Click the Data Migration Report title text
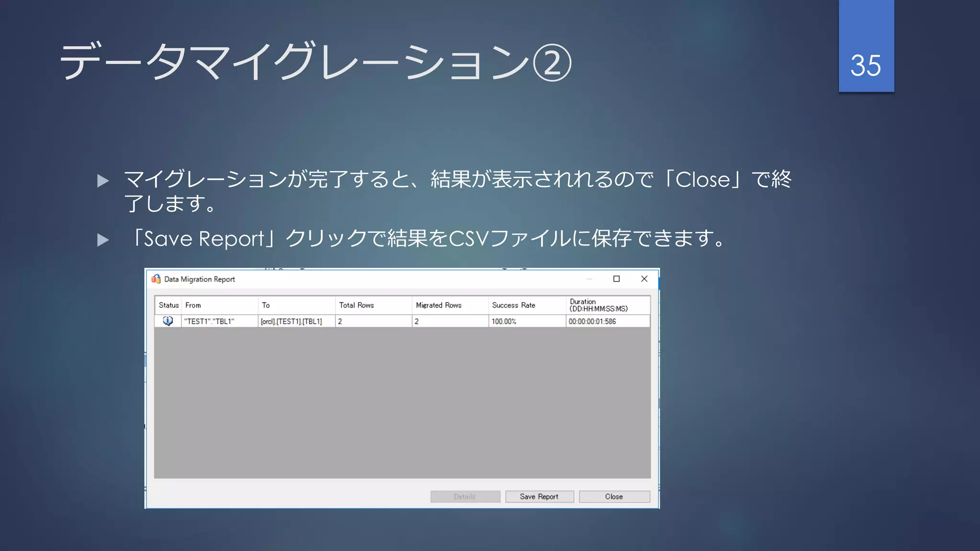Image resolution: width=980 pixels, height=551 pixels. tap(200, 279)
